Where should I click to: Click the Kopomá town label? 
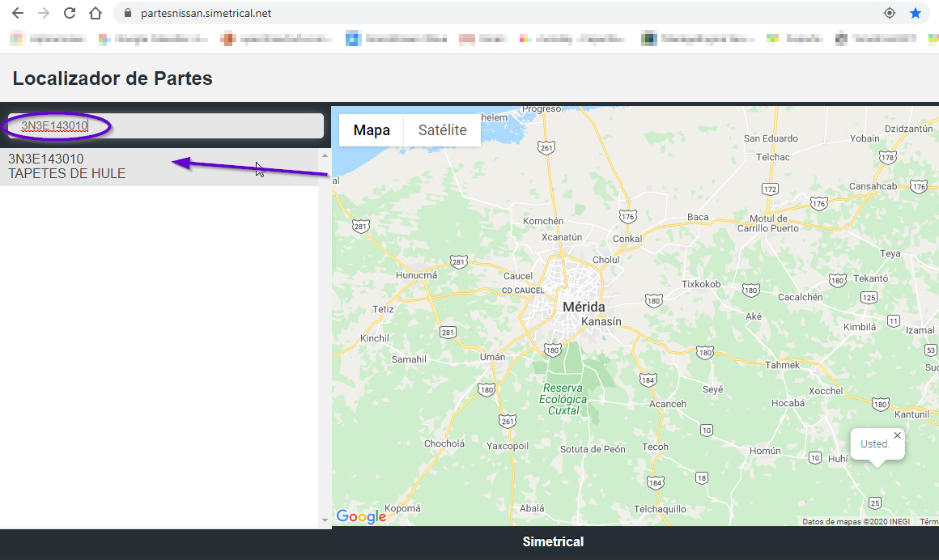pos(402,508)
